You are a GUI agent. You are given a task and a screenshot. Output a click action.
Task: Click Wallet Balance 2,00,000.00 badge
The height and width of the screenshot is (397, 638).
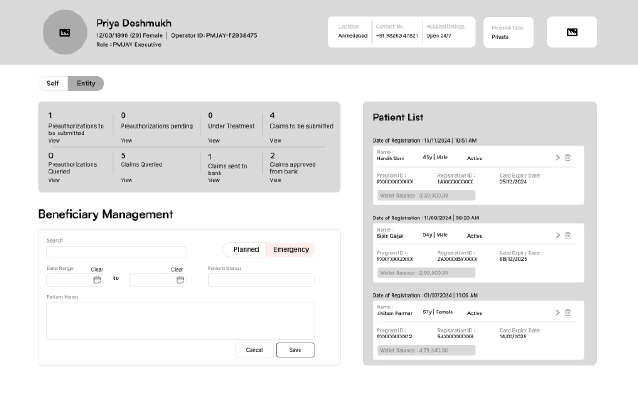426,273
